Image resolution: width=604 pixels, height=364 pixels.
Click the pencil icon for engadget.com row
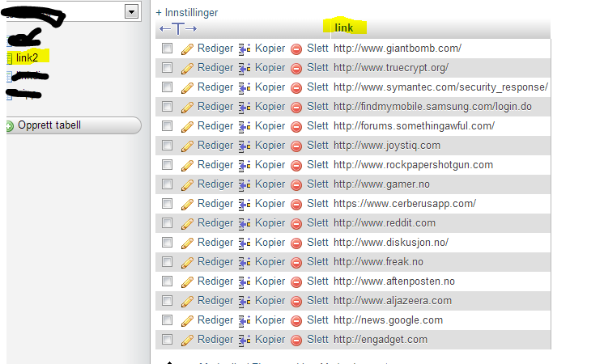(187, 341)
